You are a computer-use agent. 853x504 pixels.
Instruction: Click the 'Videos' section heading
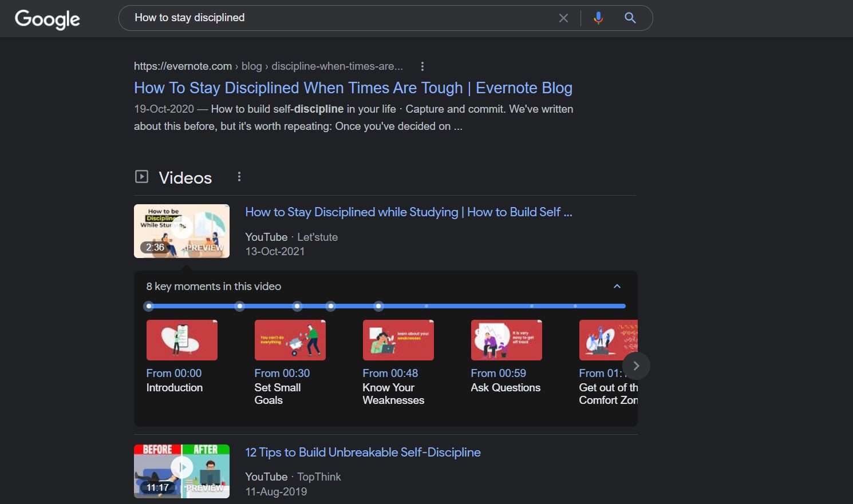(x=185, y=178)
